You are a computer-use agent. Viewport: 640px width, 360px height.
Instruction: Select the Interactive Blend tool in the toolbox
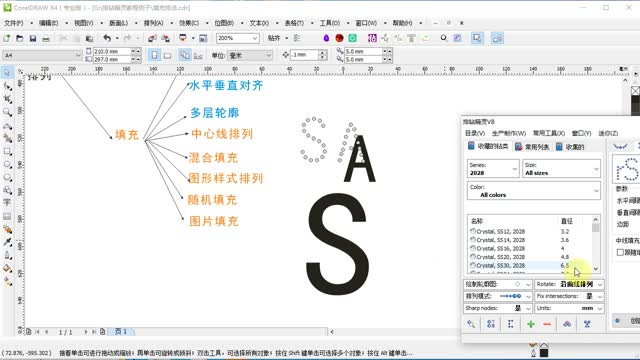tap(7, 229)
